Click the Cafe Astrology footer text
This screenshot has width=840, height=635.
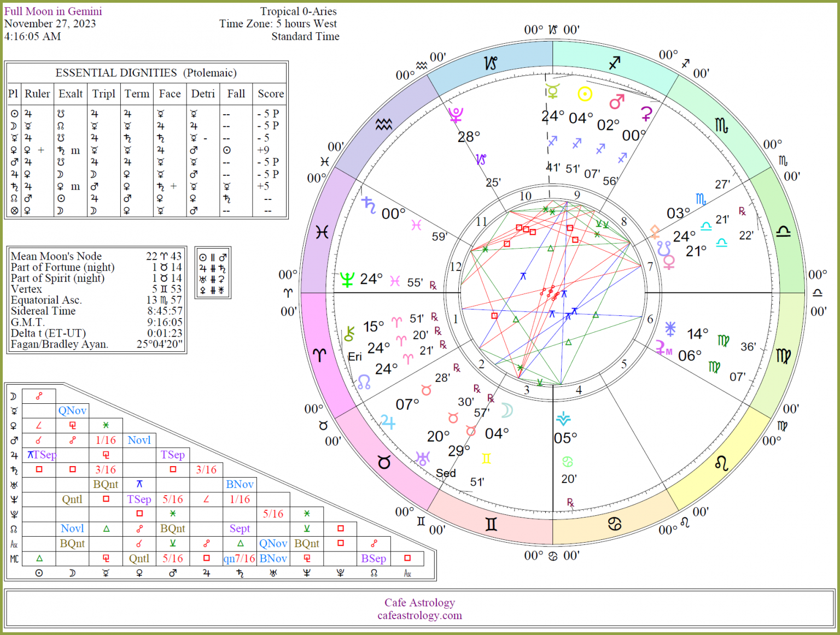419,603
